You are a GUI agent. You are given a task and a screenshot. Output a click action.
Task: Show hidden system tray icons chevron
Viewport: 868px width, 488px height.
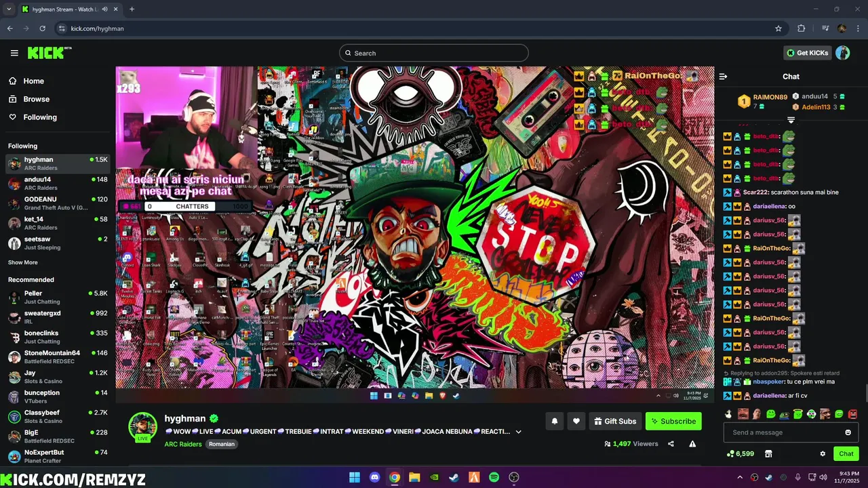click(x=740, y=477)
